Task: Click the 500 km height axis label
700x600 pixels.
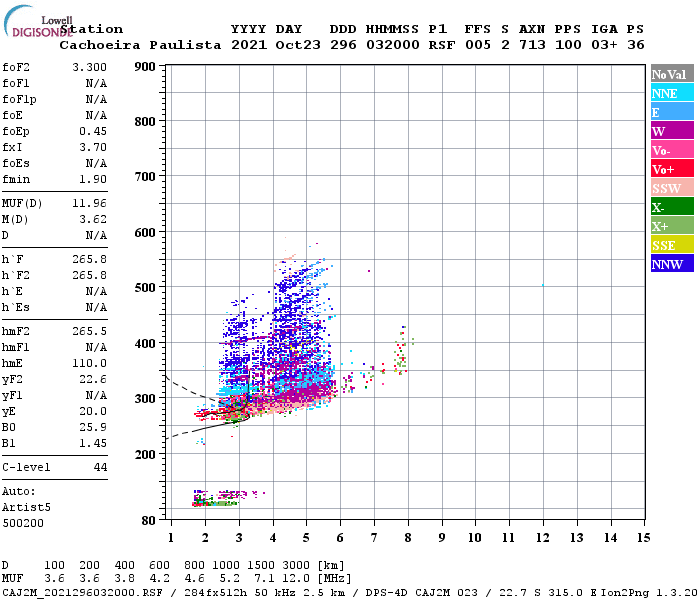Action: pos(145,288)
